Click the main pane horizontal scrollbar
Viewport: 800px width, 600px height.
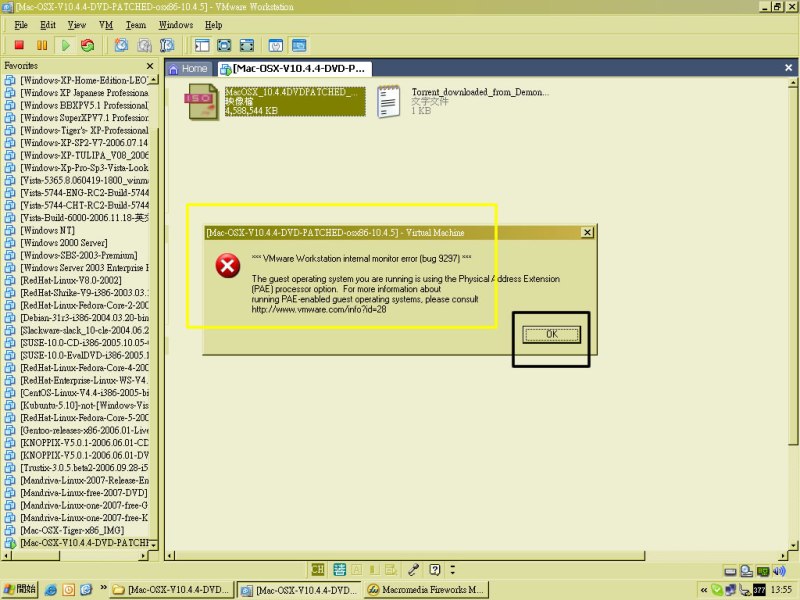(410, 555)
